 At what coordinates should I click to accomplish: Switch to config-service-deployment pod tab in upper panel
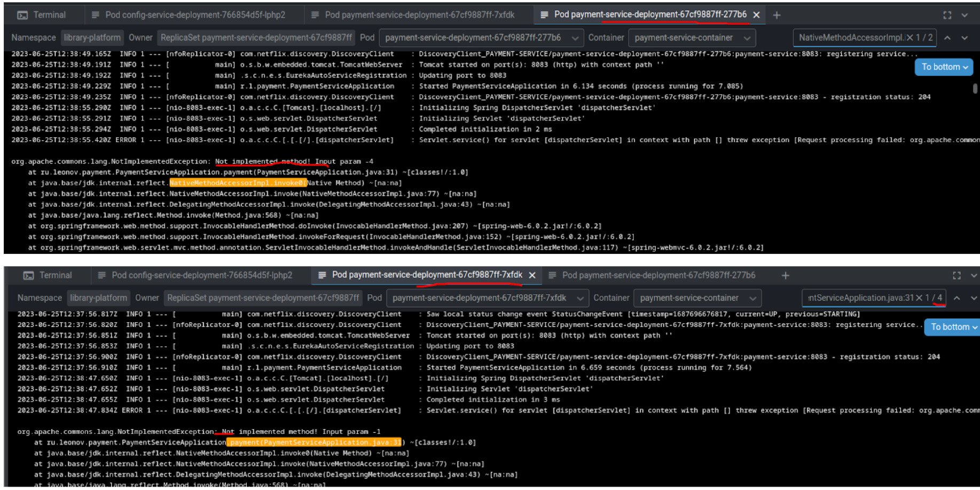[x=189, y=15]
